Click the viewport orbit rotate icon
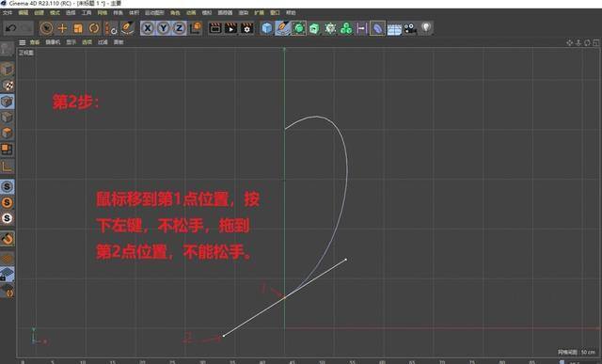 pyautogui.click(x=587, y=42)
